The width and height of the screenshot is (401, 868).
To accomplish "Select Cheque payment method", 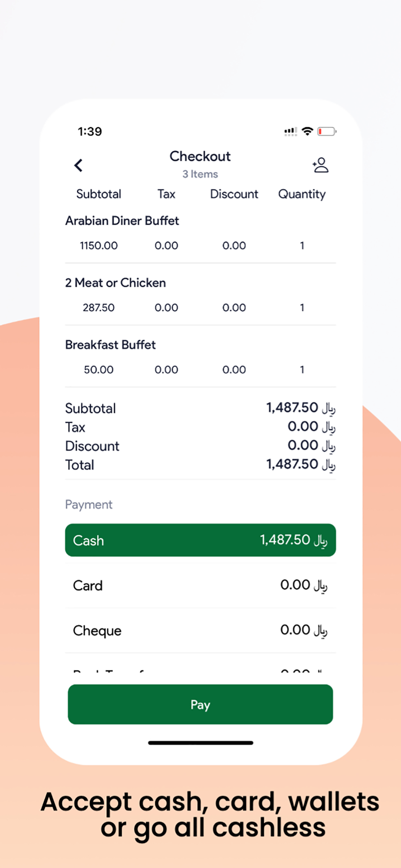I will pos(200,630).
